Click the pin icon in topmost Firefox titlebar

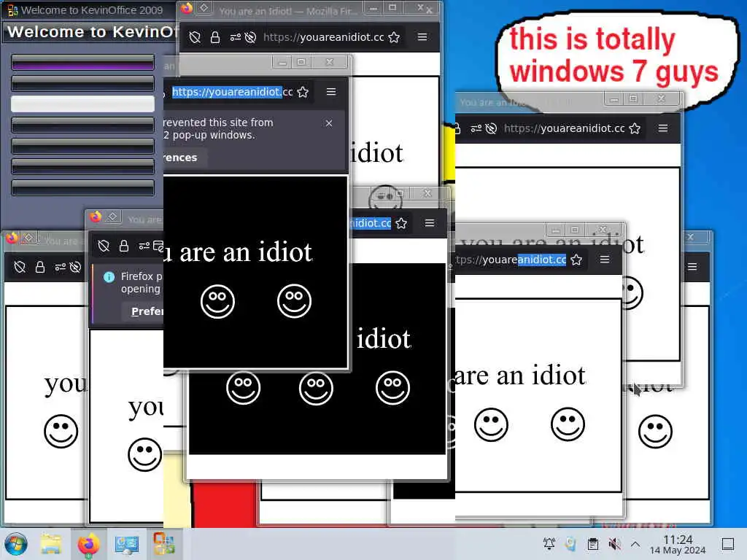point(204,7)
